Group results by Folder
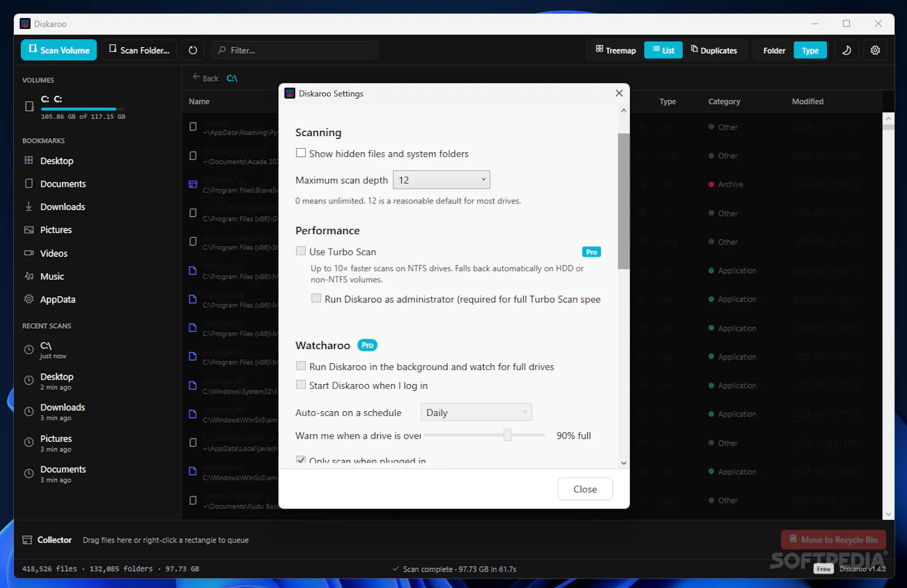Image resolution: width=907 pixels, height=588 pixels. coord(774,50)
